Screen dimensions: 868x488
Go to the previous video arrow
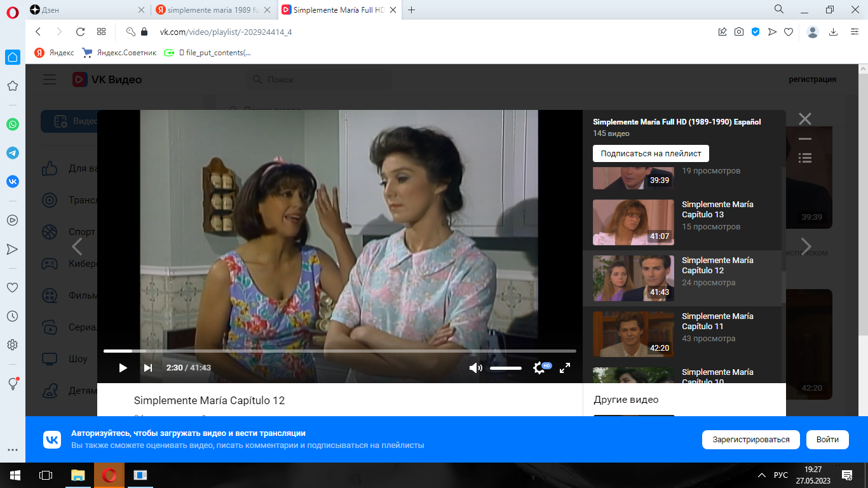[77, 246]
